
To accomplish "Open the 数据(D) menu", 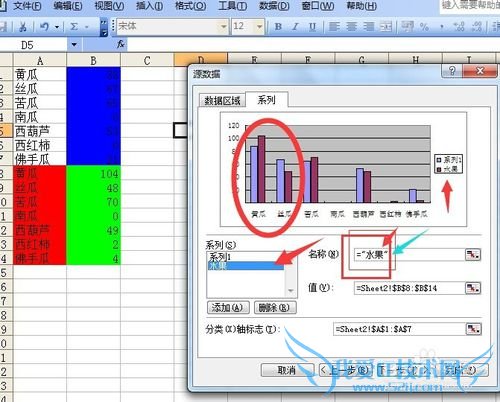I will pyautogui.click(x=274, y=6).
